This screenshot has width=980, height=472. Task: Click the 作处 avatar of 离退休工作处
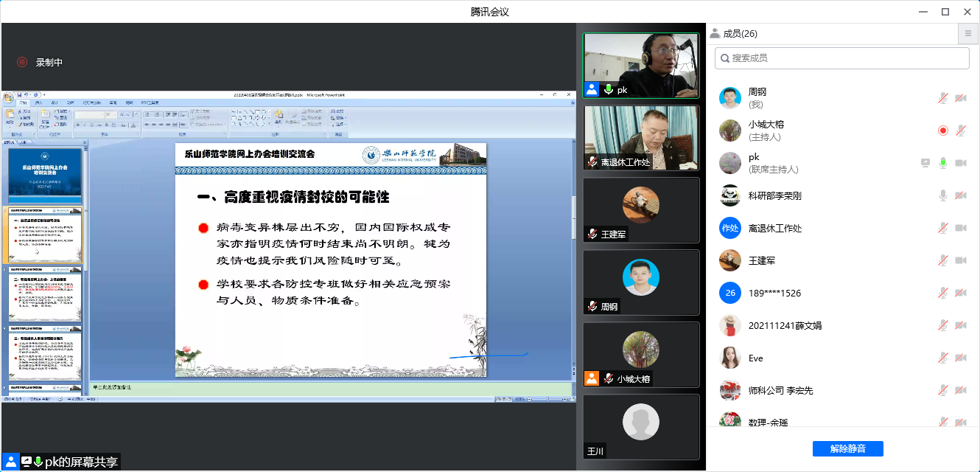[729, 228]
